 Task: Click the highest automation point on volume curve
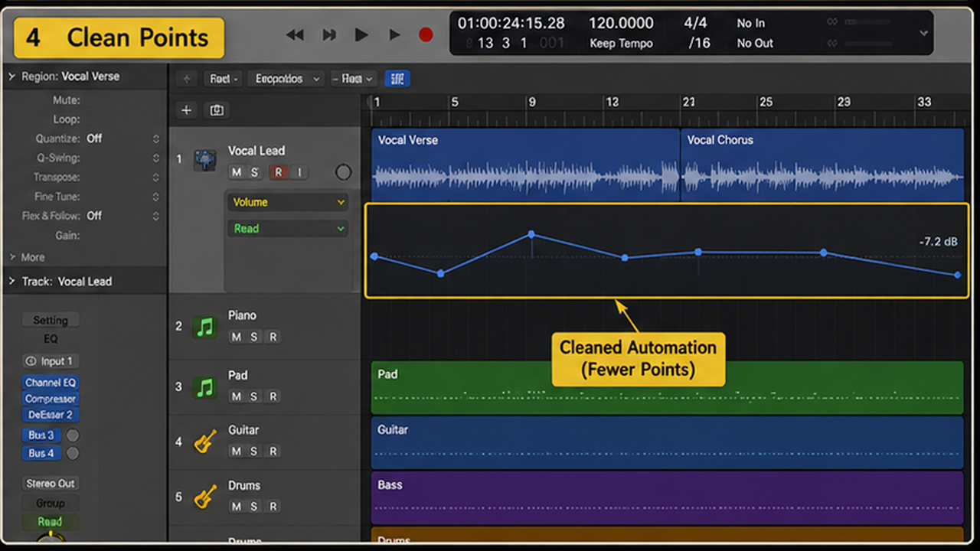(531, 234)
